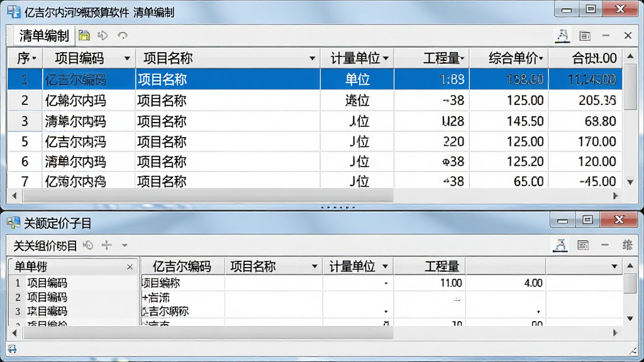
Task: Open the 计量单位 dropdown in lower table
Action: point(386,266)
